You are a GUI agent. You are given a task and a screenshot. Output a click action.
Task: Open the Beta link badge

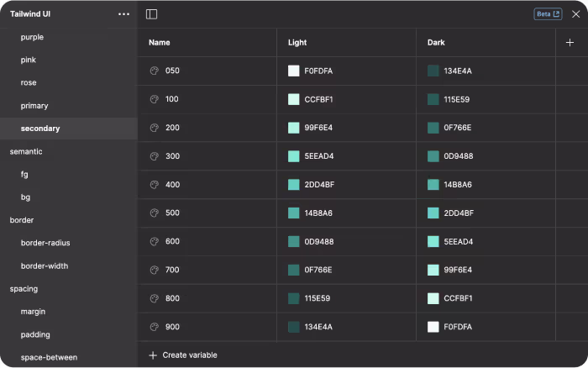tap(548, 14)
